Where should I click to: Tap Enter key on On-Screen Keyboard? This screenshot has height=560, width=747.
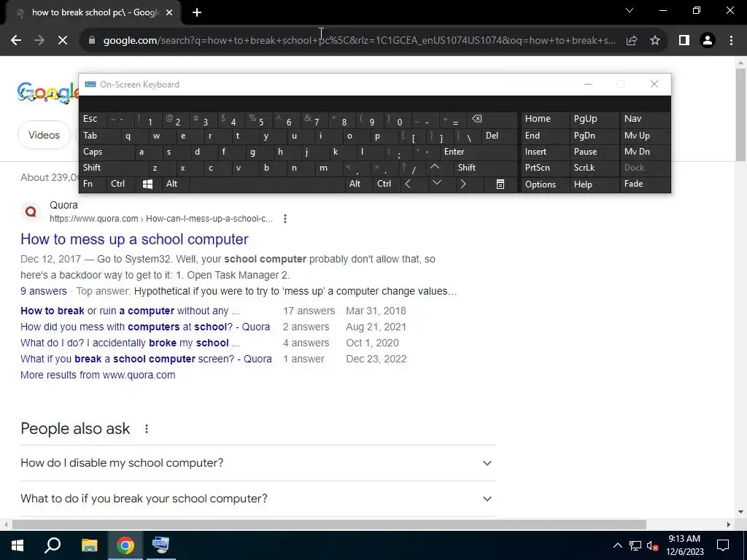tap(479, 152)
